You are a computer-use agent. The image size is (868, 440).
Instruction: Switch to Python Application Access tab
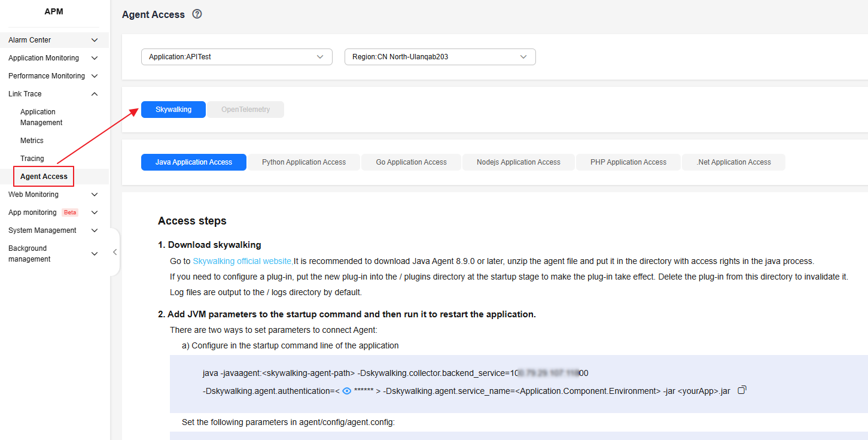[x=304, y=162]
